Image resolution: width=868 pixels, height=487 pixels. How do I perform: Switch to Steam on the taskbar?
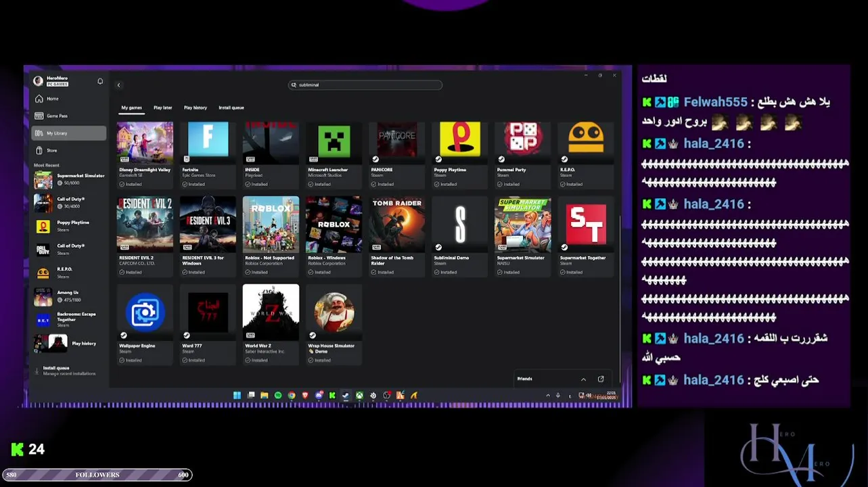[346, 396]
